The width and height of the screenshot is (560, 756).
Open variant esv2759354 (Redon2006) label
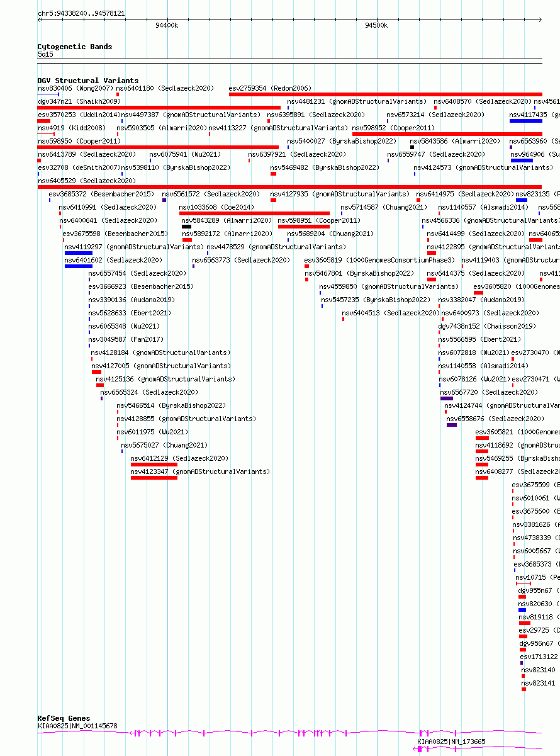tap(270, 88)
